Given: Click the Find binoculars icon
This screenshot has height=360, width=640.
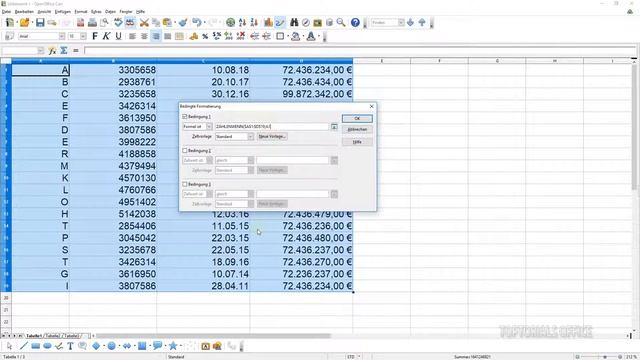Looking at the screenshot, I should 294,22.
